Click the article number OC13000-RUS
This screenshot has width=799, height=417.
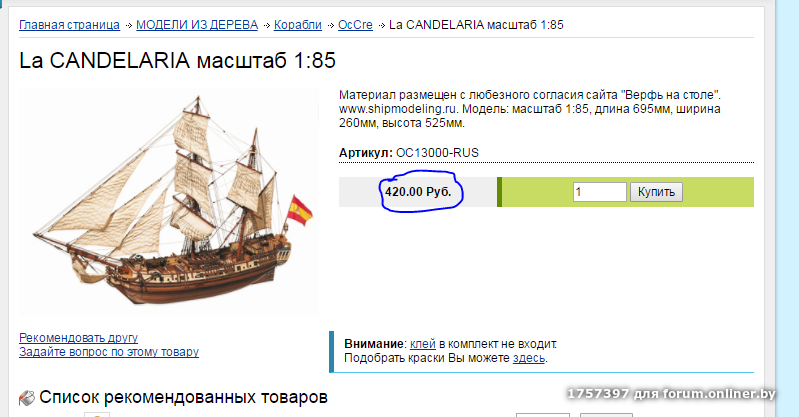443,153
